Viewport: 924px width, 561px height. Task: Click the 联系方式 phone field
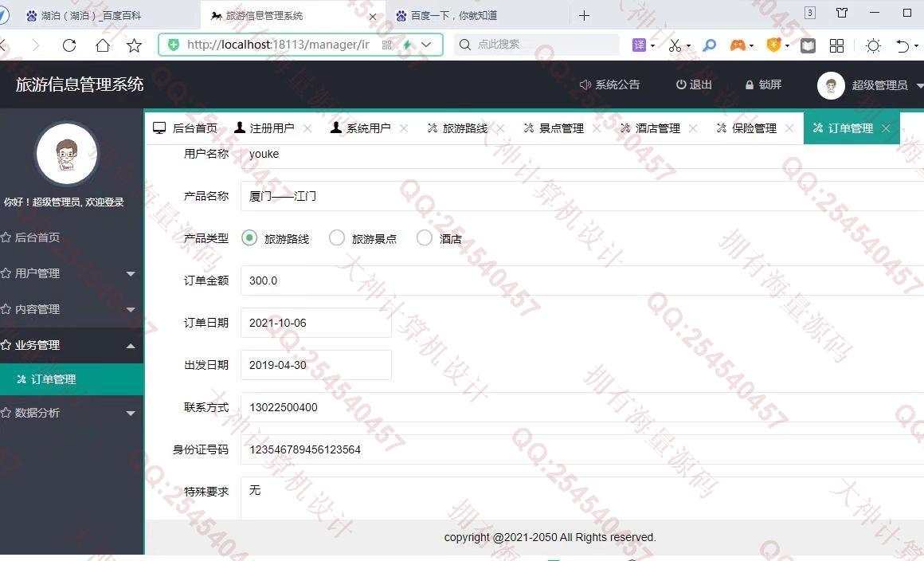[x=582, y=407]
